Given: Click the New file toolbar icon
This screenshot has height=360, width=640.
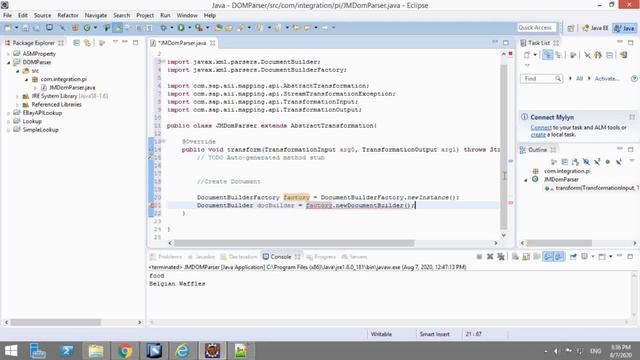Looking at the screenshot, I should (x=8, y=28).
